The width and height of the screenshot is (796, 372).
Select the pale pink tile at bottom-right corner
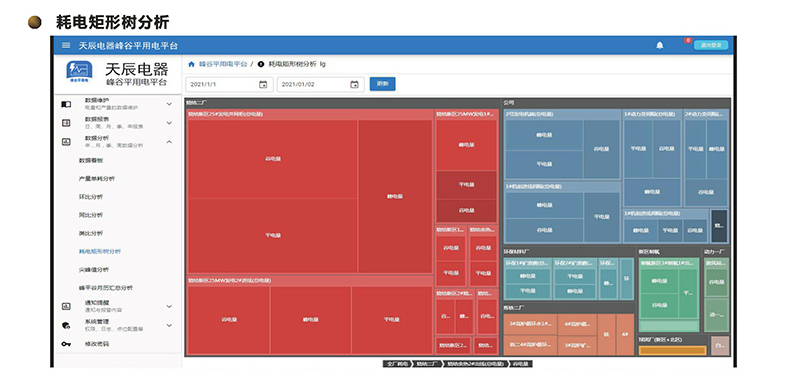pyautogui.click(x=719, y=346)
